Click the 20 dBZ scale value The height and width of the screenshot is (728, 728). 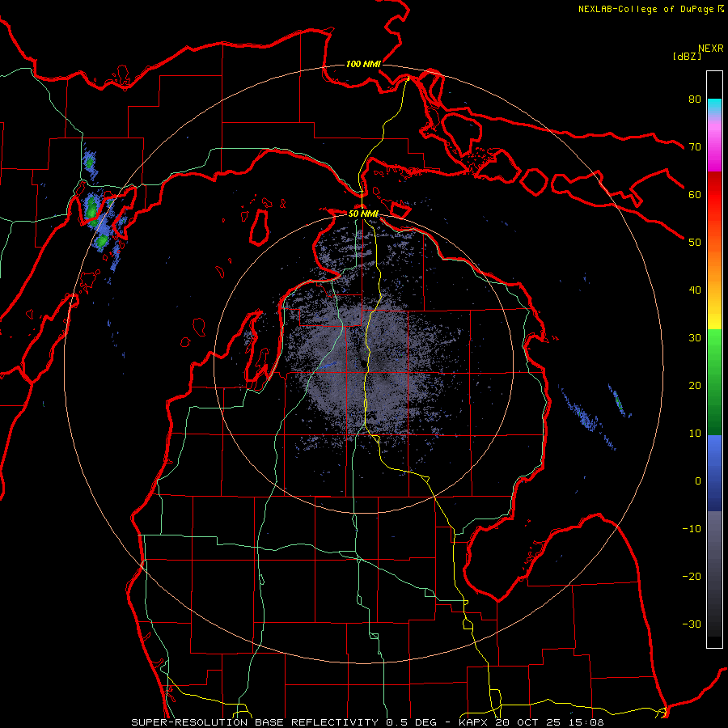tap(695, 385)
